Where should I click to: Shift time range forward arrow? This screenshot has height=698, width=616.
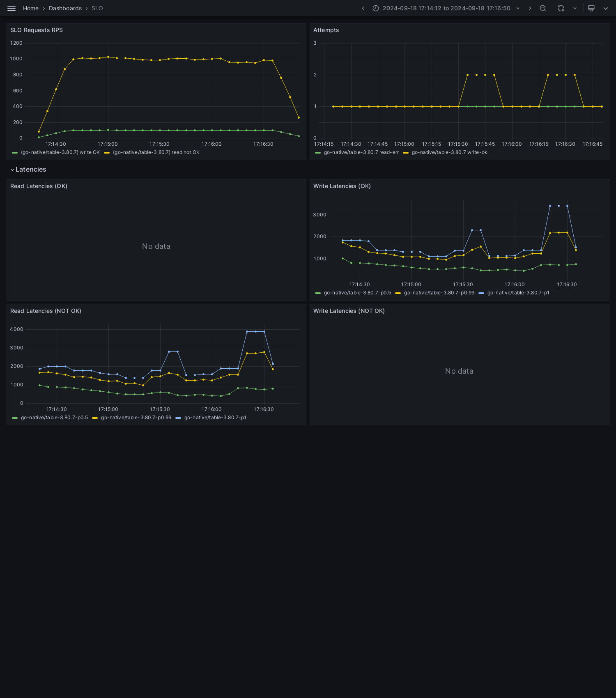tap(530, 8)
